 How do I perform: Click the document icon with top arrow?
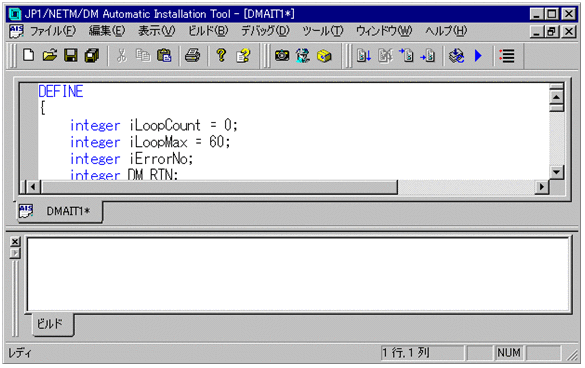pyautogui.click(x=406, y=56)
